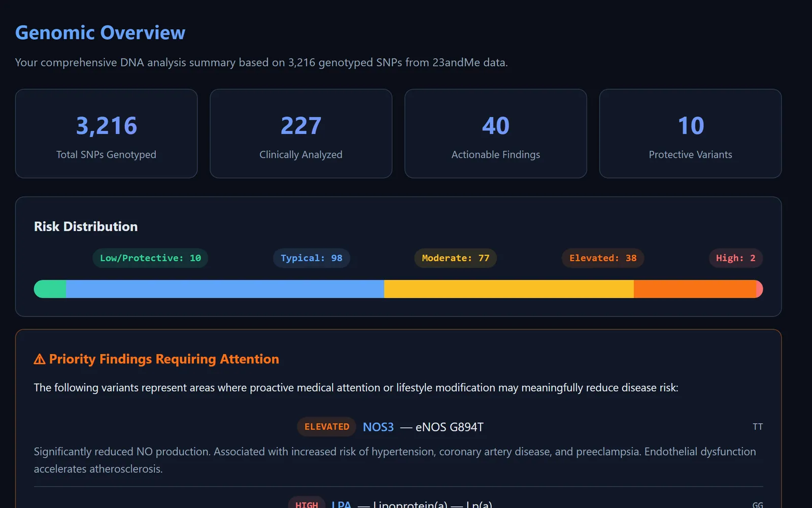The image size is (812, 508).
Task: Click the Genomic Overview heading
Action: click(x=100, y=33)
